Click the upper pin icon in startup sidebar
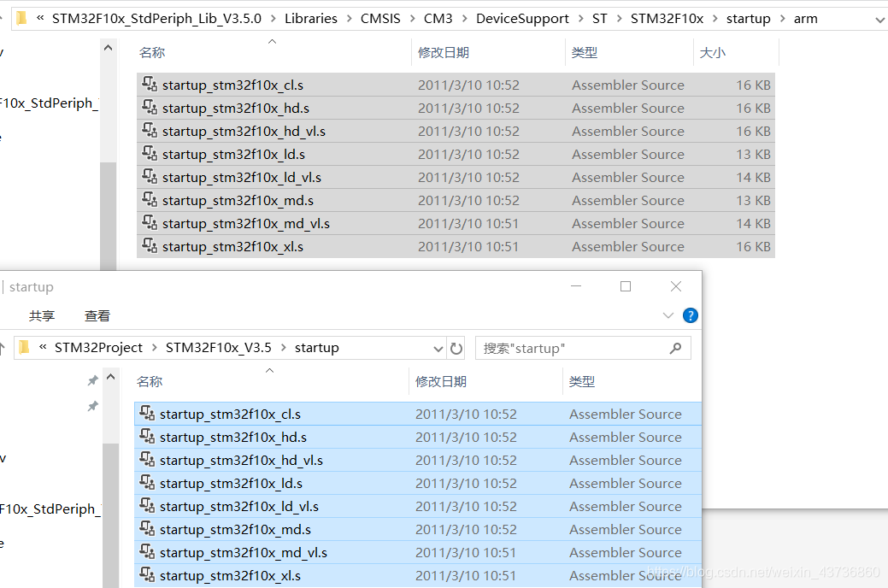888x588 pixels. 93,380
